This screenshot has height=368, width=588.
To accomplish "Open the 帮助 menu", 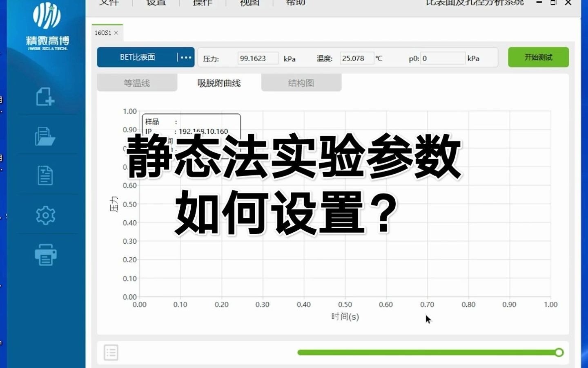I will (296, 2).
